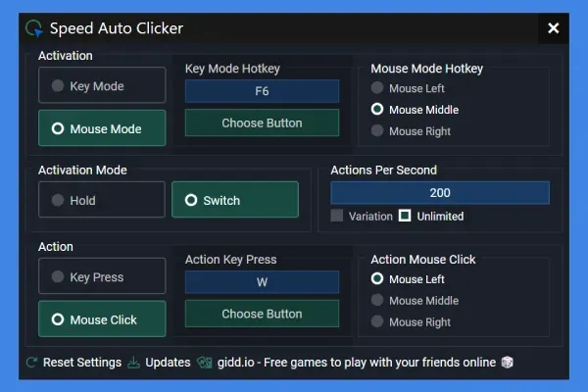This screenshot has height=392, width=588.
Task: Click the W action key press field
Action: [262, 281]
